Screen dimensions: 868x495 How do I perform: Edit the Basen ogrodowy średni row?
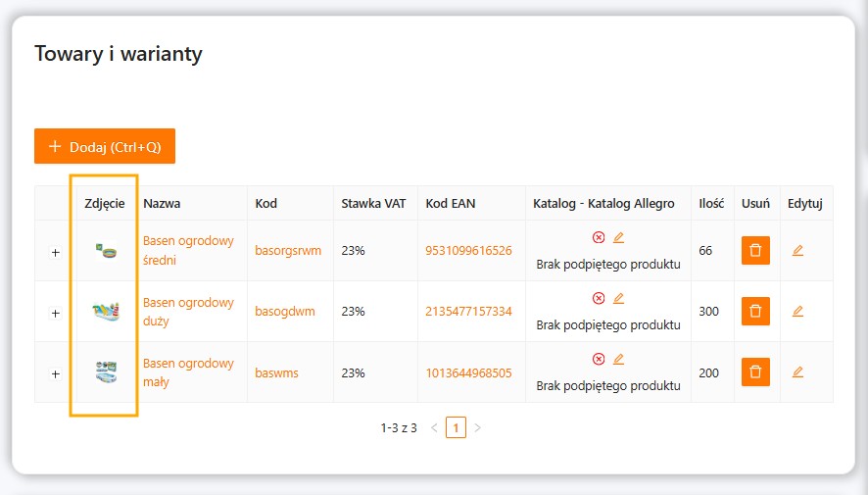click(797, 251)
